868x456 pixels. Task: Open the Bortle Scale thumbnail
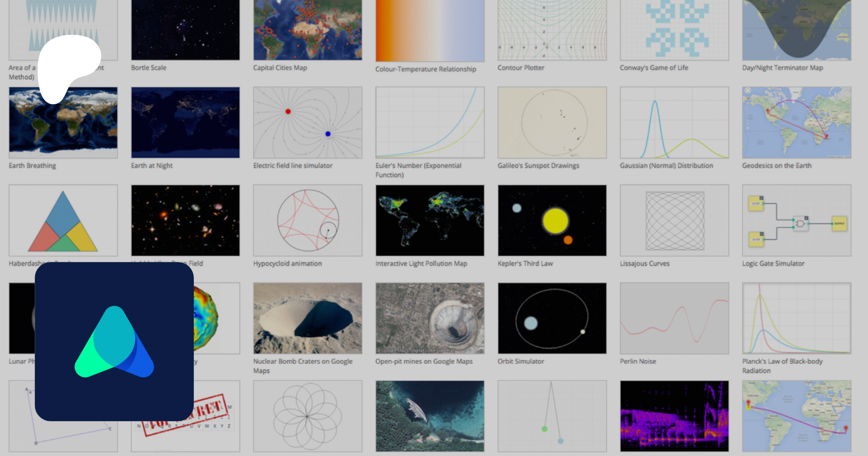pyautogui.click(x=185, y=30)
